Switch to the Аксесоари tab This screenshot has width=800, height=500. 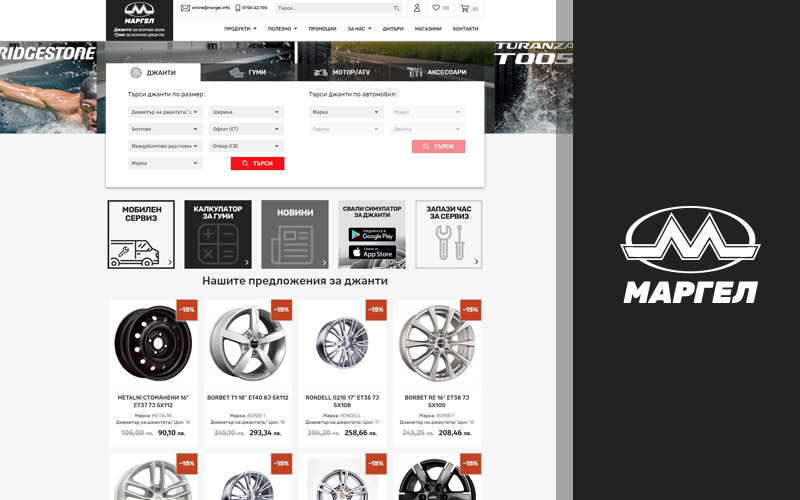(x=437, y=72)
